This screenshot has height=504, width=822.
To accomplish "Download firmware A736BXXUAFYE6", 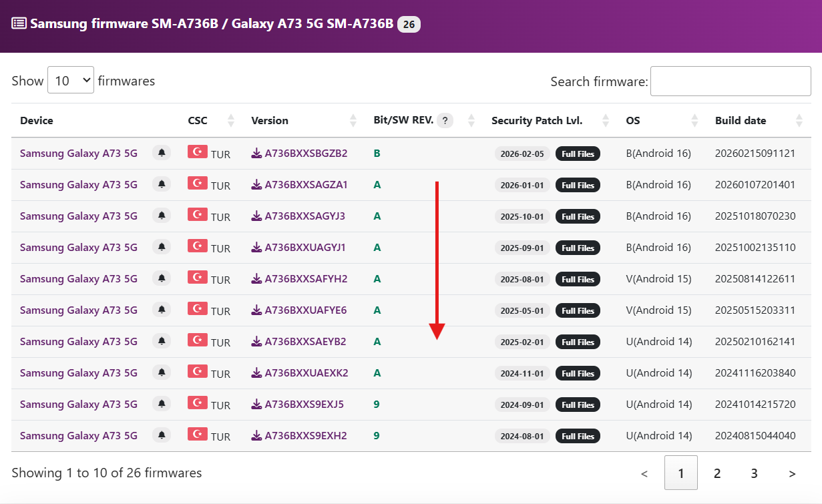I will point(299,310).
